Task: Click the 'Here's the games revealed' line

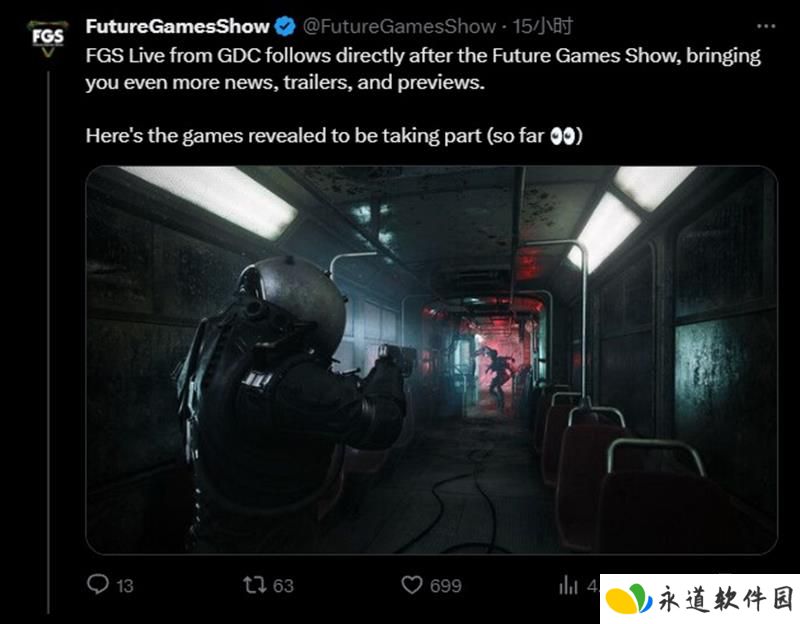Action: [334, 136]
